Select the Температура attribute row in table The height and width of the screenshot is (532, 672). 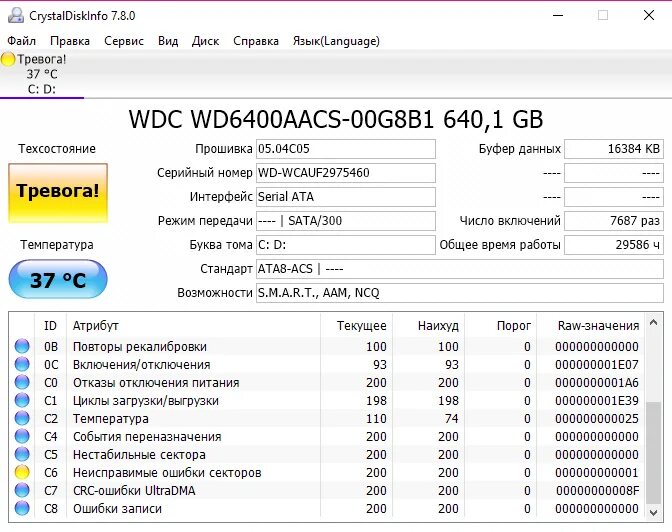(327, 418)
